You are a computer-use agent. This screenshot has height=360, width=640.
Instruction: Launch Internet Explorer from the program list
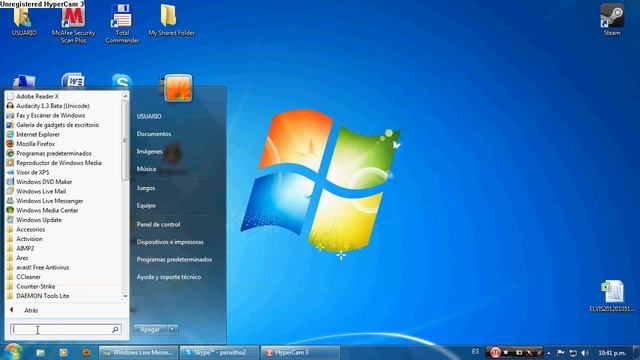coord(38,134)
